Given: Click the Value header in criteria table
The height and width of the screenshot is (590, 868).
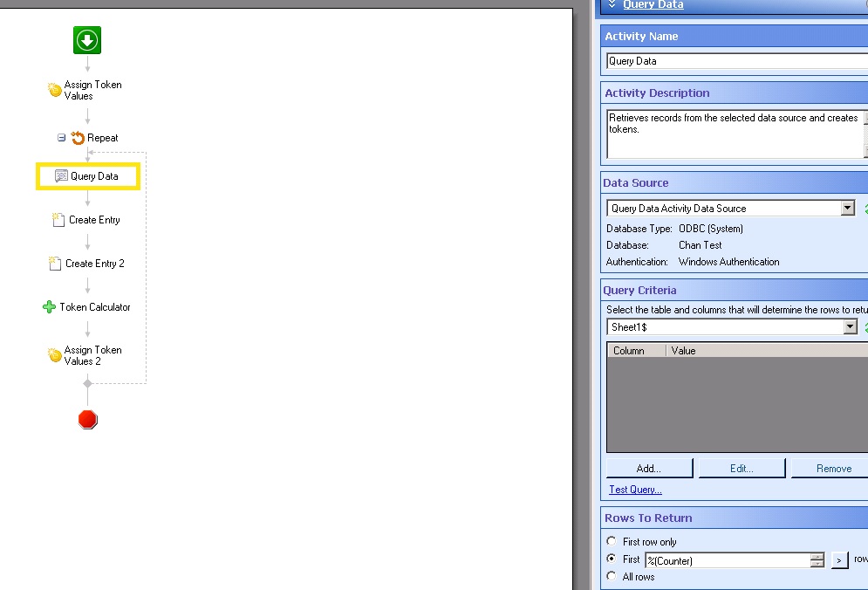Looking at the screenshot, I should coord(766,351).
